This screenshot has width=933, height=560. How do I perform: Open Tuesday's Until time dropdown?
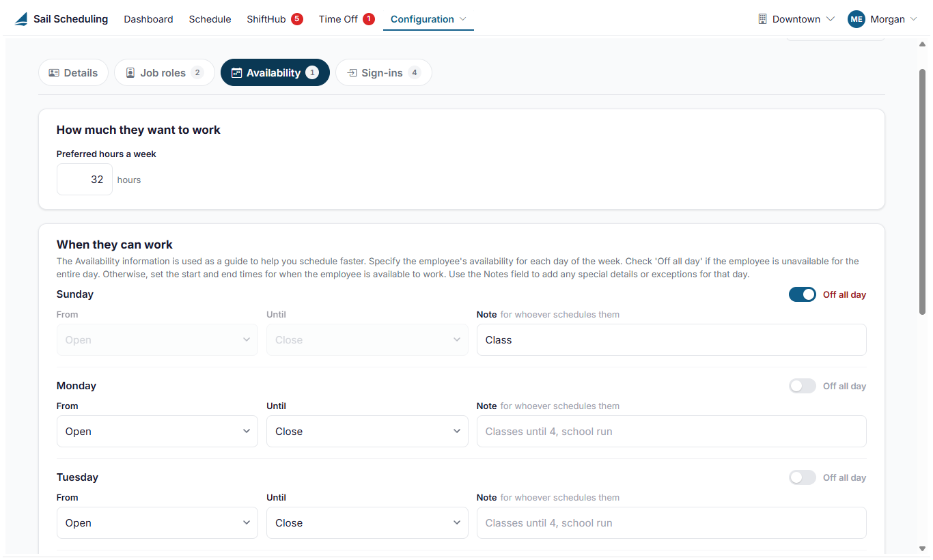click(x=367, y=523)
